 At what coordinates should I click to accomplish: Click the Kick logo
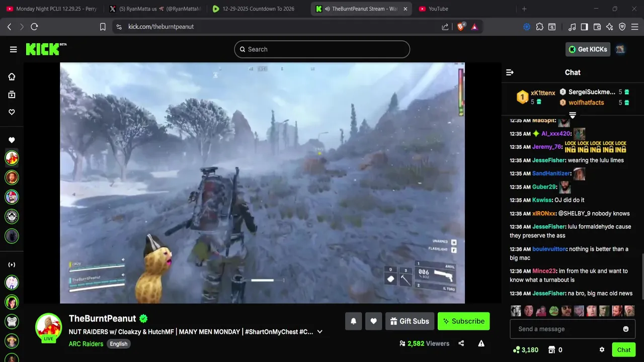46,49
